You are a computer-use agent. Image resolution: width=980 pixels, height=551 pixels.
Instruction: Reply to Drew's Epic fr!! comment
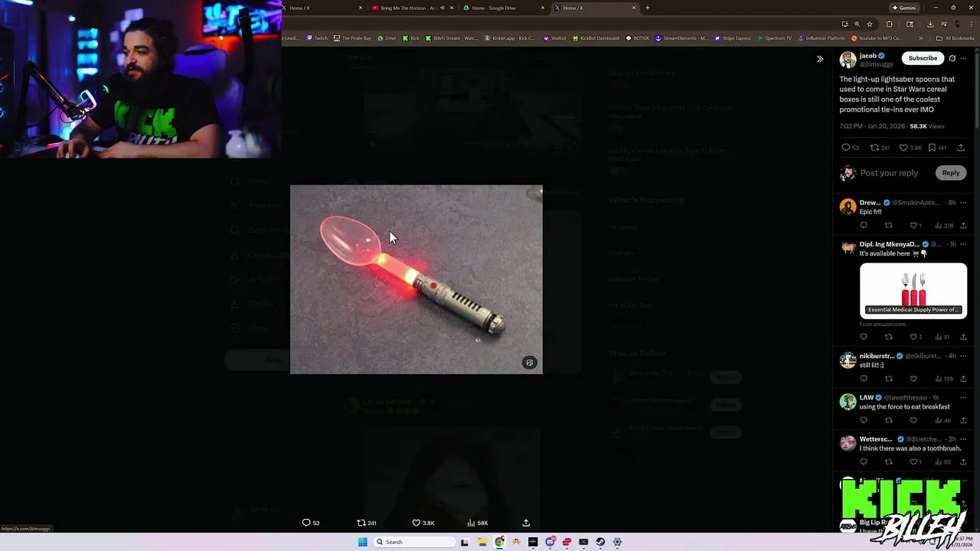click(x=864, y=226)
